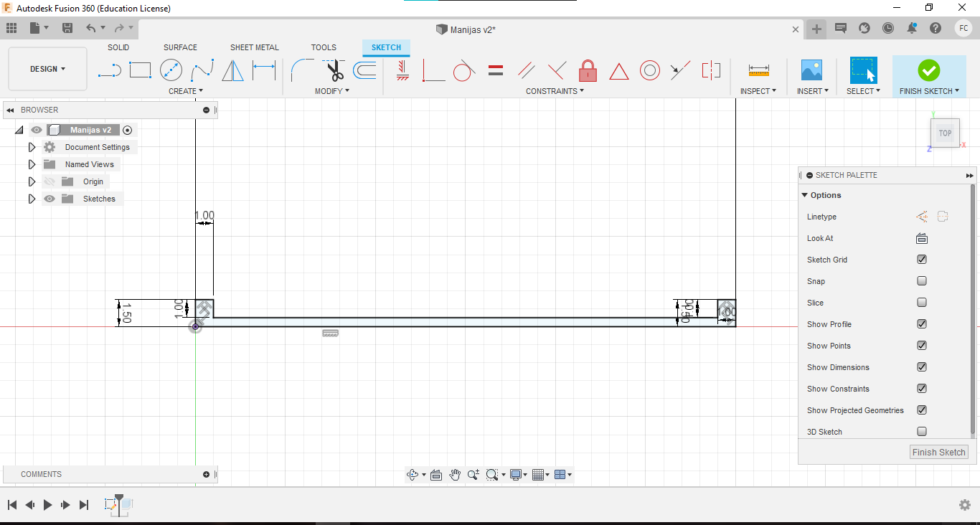Viewport: 980px width, 525px height.
Task: Open the CREATE dropdown menu
Action: click(186, 91)
